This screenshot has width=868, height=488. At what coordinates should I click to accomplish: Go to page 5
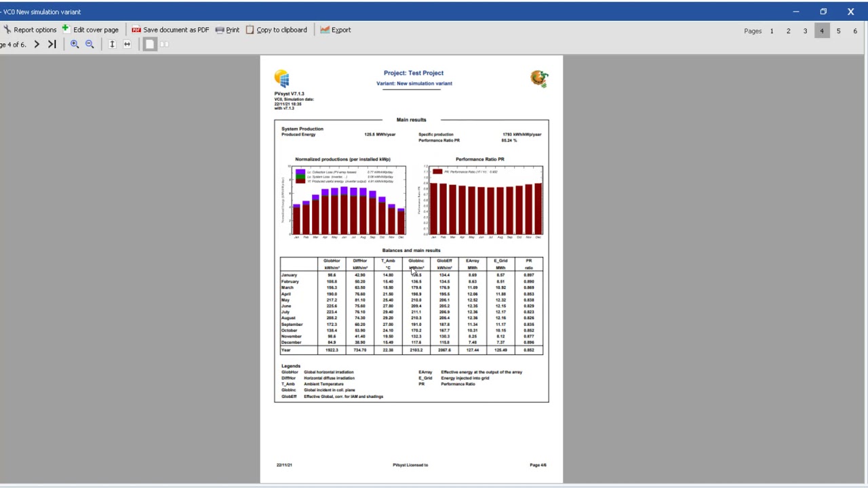(x=839, y=31)
